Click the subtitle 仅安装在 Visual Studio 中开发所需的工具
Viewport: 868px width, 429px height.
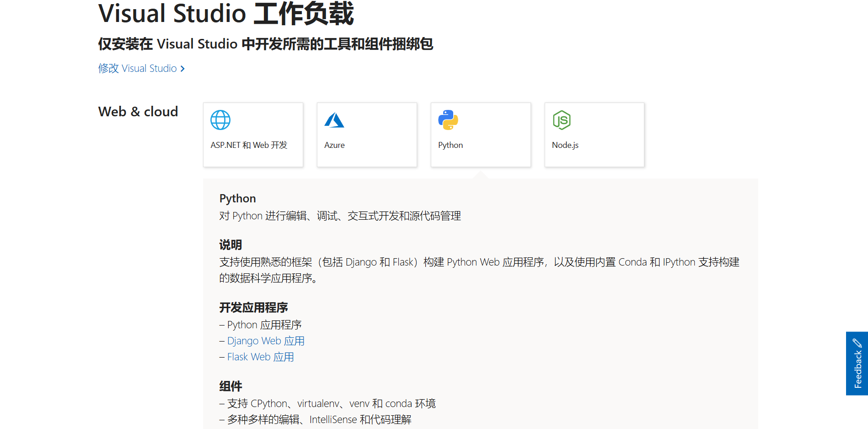pyautogui.click(x=265, y=44)
